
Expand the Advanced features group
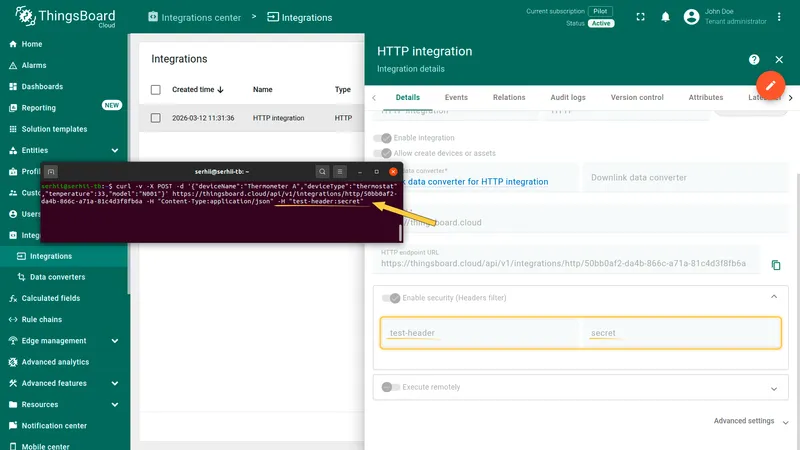coord(115,383)
